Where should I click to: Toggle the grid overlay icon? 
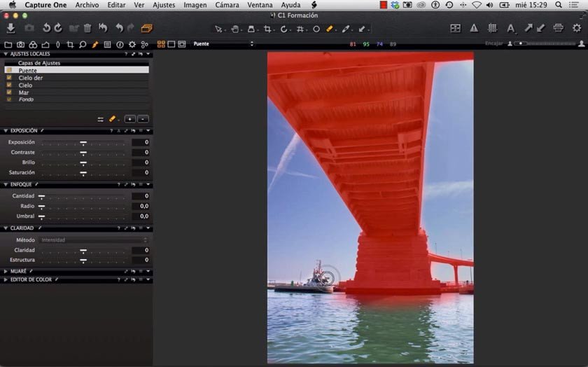(x=492, y=28)
